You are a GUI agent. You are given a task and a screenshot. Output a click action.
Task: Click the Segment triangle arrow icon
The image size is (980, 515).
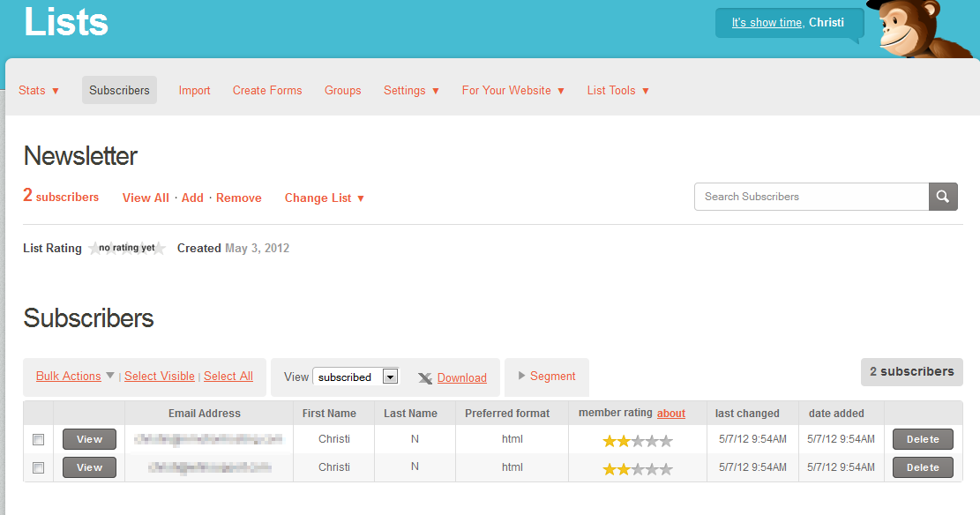522,376
